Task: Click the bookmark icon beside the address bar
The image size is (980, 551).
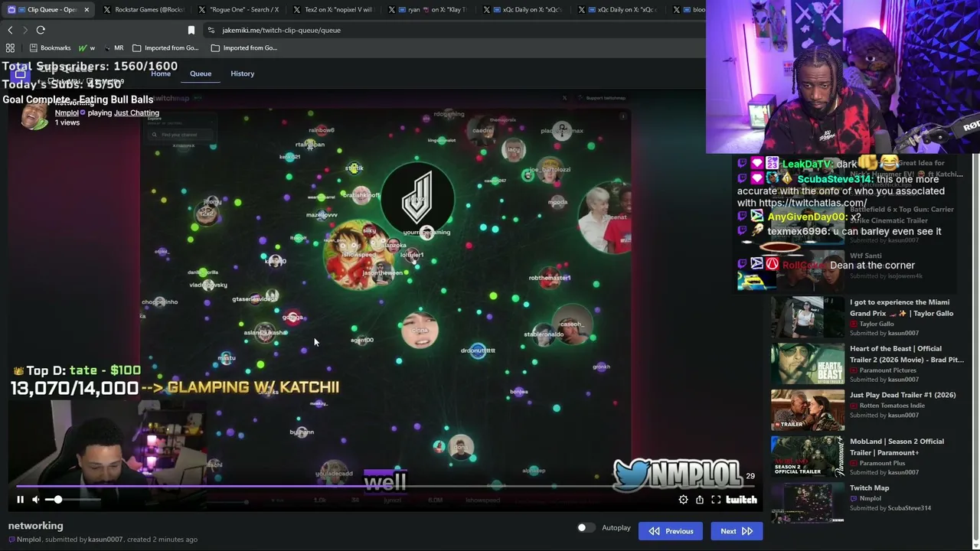Action: [x=191, y=30]
